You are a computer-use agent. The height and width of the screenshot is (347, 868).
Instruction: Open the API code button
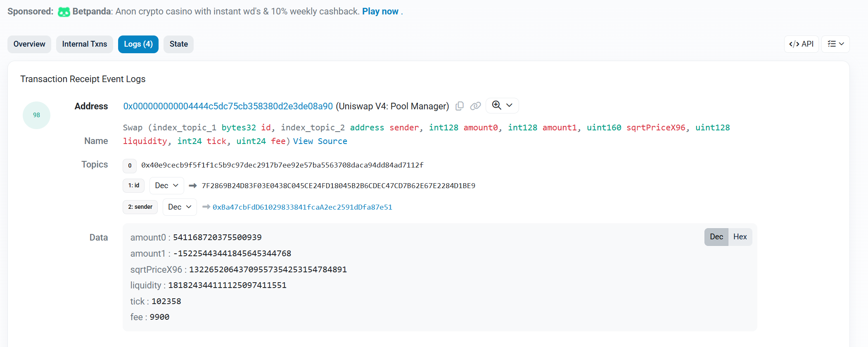[x=801, y=44]
